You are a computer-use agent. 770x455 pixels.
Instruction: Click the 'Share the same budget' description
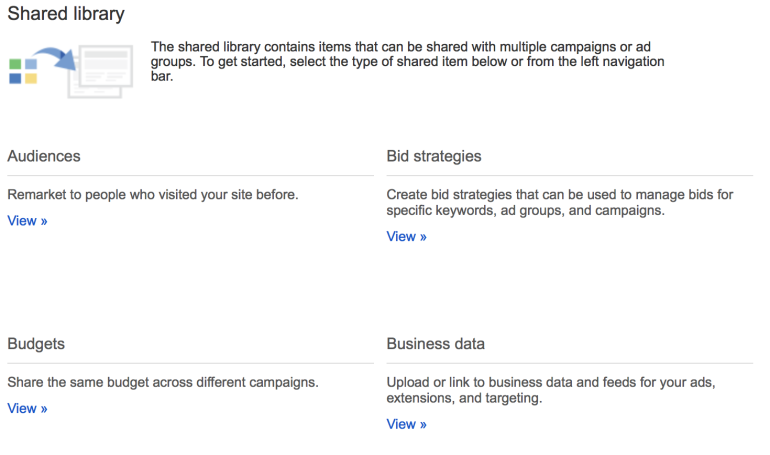(162, 382)
